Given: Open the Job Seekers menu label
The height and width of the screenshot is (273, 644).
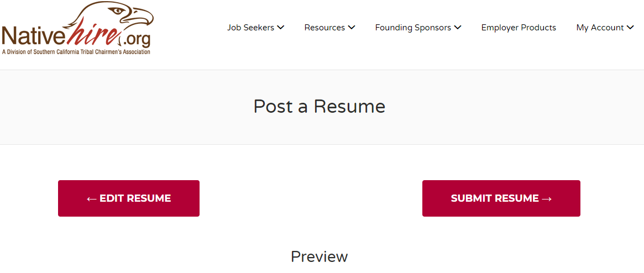Looking at the screenshot, I should click(250, 28).
